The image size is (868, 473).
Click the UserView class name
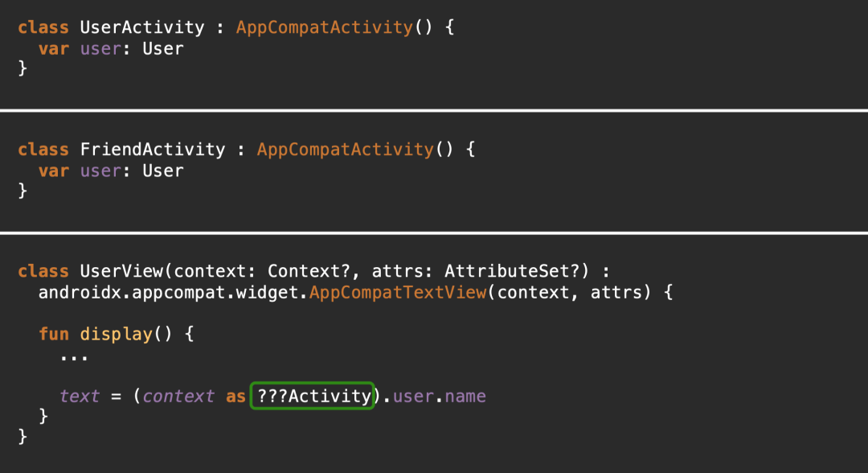122,271
